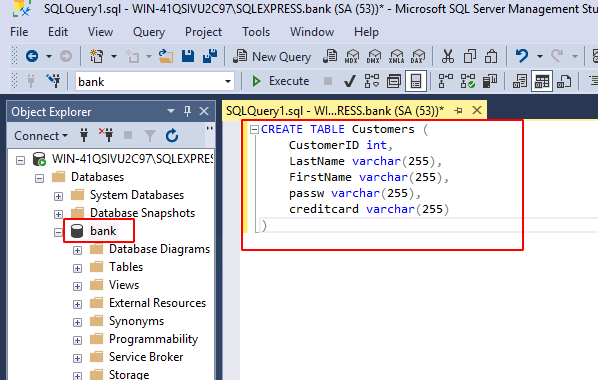598x380 pixels.
Task: Click the Save floppy disk icon
Action: (188, 56)
